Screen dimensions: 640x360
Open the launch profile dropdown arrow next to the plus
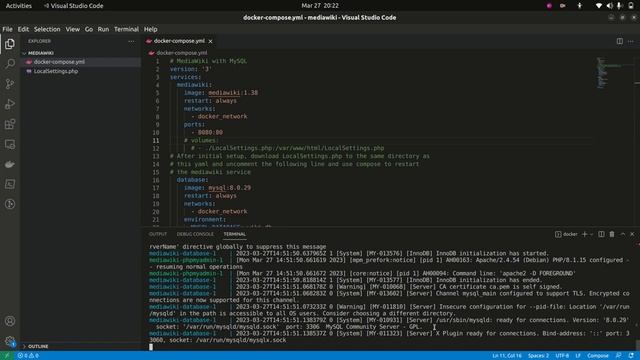(591, 234)
